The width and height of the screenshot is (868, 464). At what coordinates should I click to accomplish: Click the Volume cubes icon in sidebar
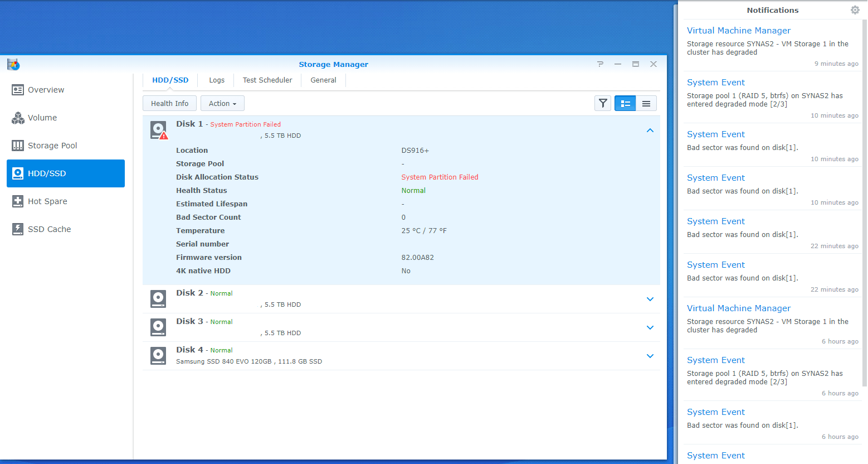pos(18,118)
